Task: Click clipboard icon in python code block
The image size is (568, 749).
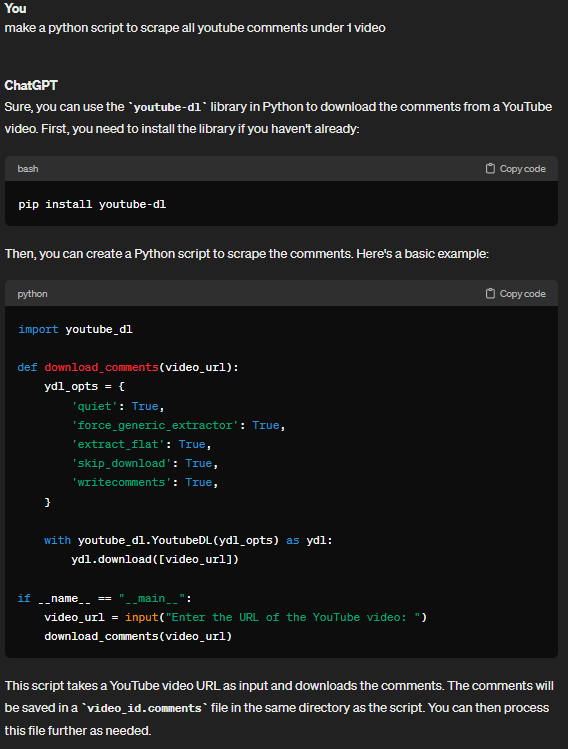Action: 490,293
